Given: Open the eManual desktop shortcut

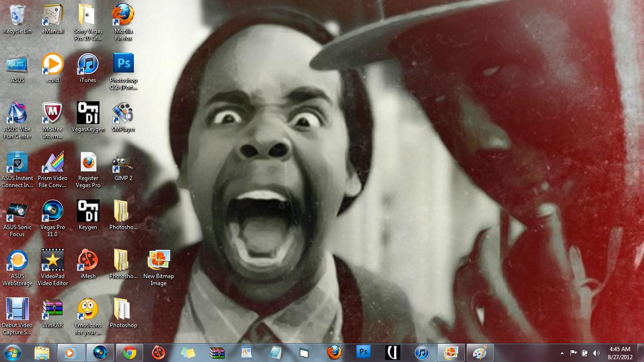Looking at the screenshot, I should [x=53, y=19].
